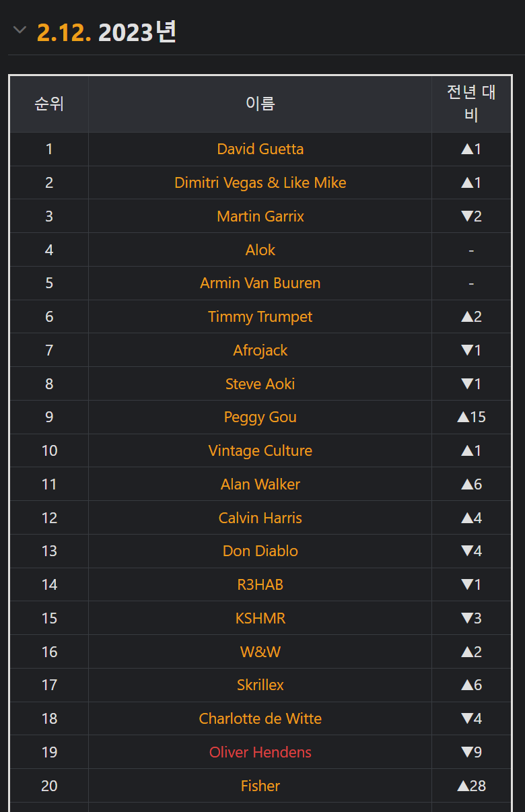
Task: Open the R3HAB article
Action: pyautogui.click(x=260, y=584)
